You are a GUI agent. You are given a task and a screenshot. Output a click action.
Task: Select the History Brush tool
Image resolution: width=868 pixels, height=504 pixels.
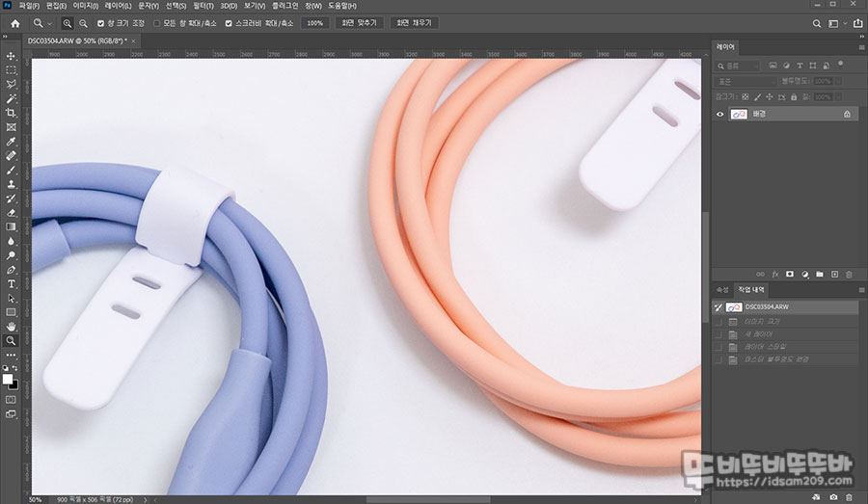pyautogui.click(x=11, y=199)
